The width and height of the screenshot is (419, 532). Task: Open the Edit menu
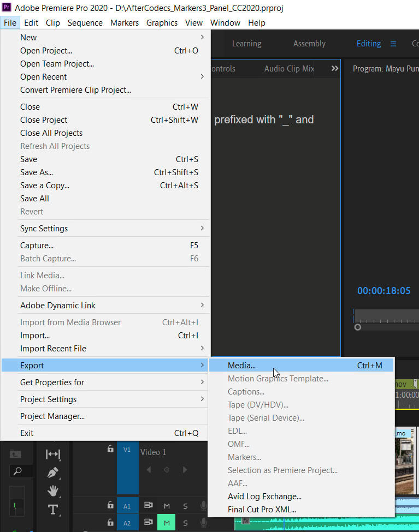tap(31, 23)
